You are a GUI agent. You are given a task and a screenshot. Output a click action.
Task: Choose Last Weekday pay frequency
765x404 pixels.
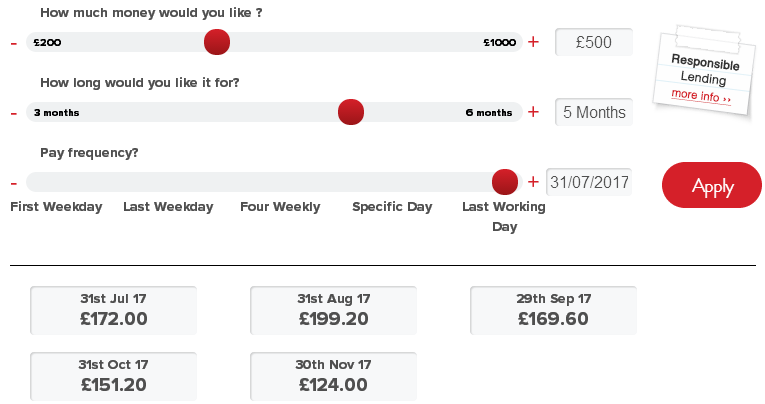tap(168, 207)
